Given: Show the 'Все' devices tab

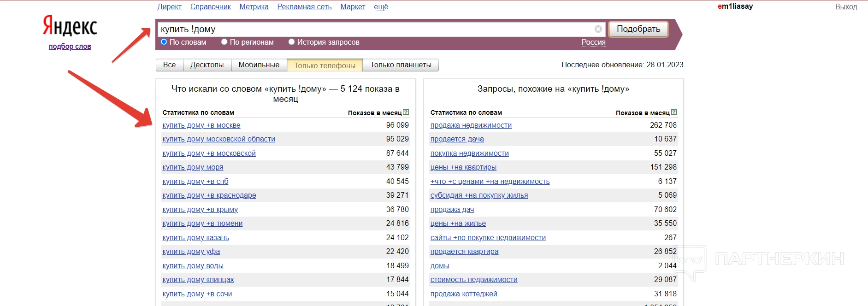Looking at the screenshot, I should (x=169, y=65).
